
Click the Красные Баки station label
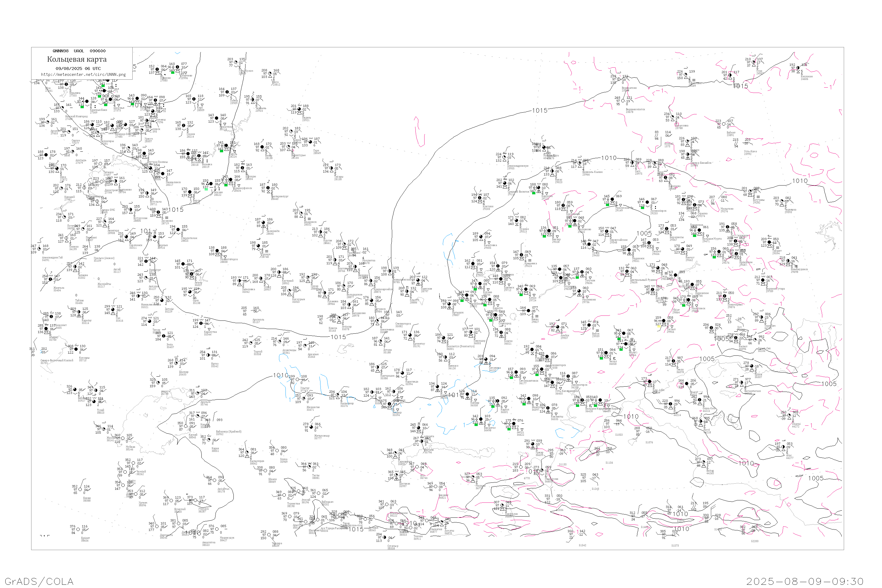(x=98, y=110)
